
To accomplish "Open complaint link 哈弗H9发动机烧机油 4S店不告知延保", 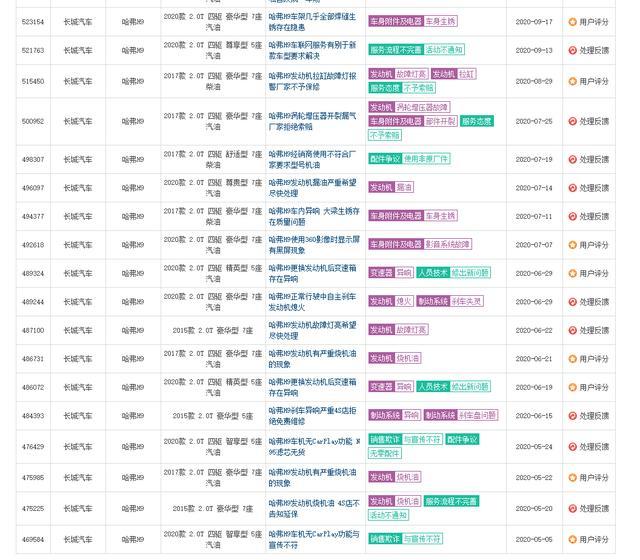I will 314,508.
